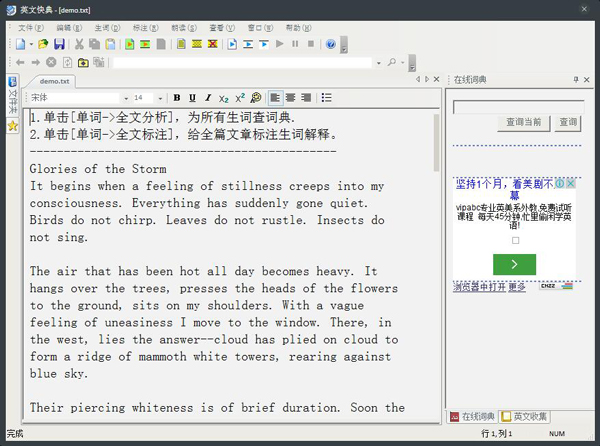Open the 朗读(S) menu
Viewport: 600px width, 446px height.
coord(184,28)
